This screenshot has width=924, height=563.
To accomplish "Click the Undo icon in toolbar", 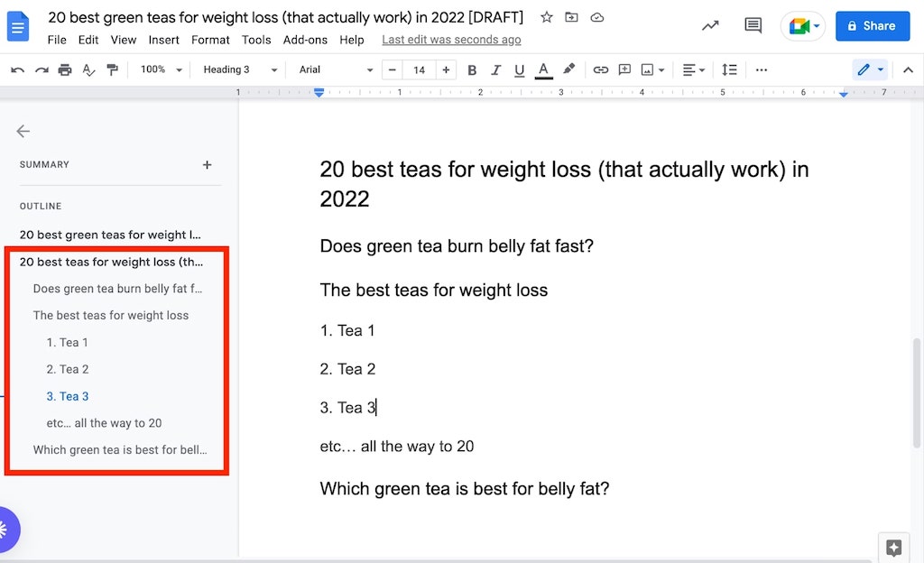I will 18,69.
